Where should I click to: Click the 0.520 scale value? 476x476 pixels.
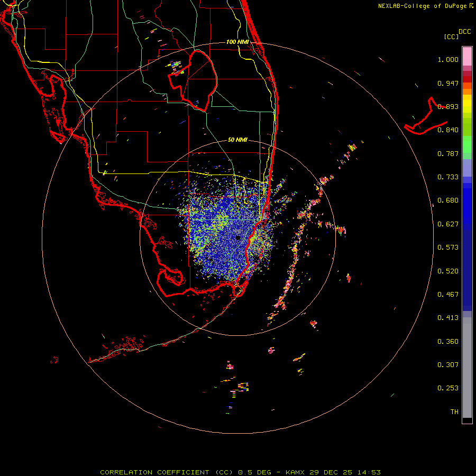pos(448,271)
